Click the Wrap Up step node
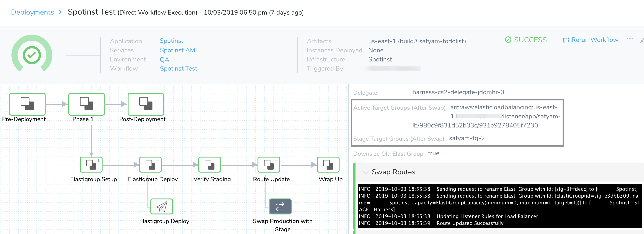Screen dimensions: 644x234 [328, 165]
